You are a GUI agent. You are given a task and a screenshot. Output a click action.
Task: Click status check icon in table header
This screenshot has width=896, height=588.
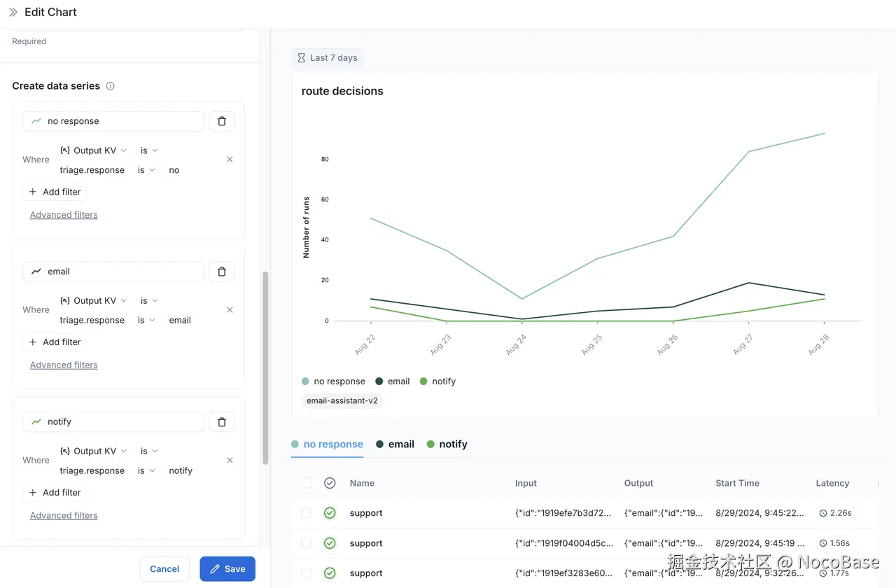coord(330,483)
